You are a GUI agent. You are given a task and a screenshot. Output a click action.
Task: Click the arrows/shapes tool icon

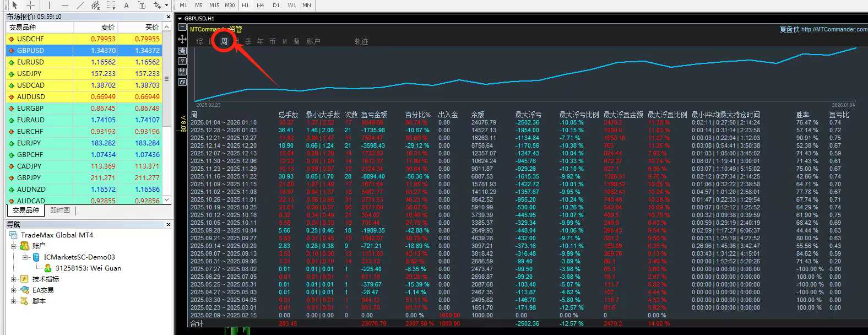tap(157, 5)
